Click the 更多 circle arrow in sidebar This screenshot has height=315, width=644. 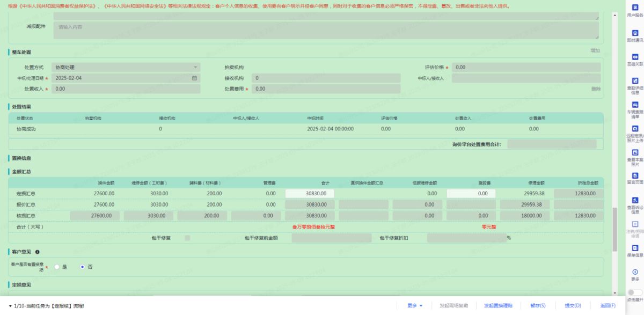635,272
